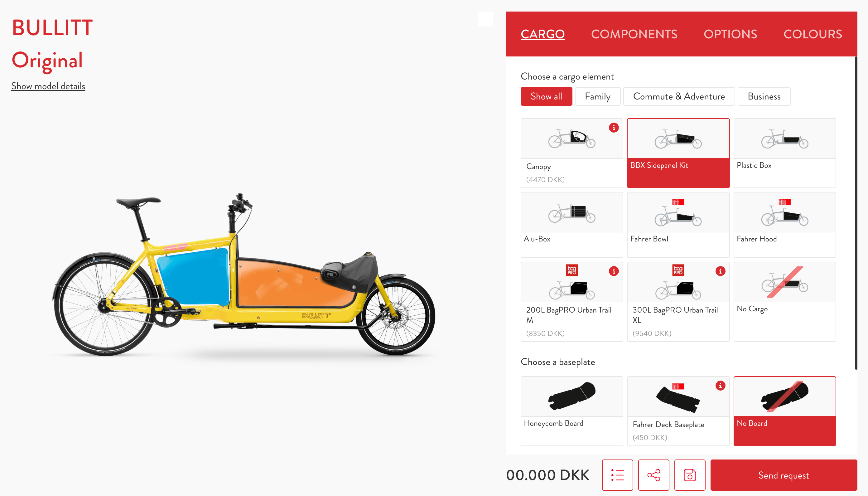Open info icon on 300L BagPRO card

[720, 271]
